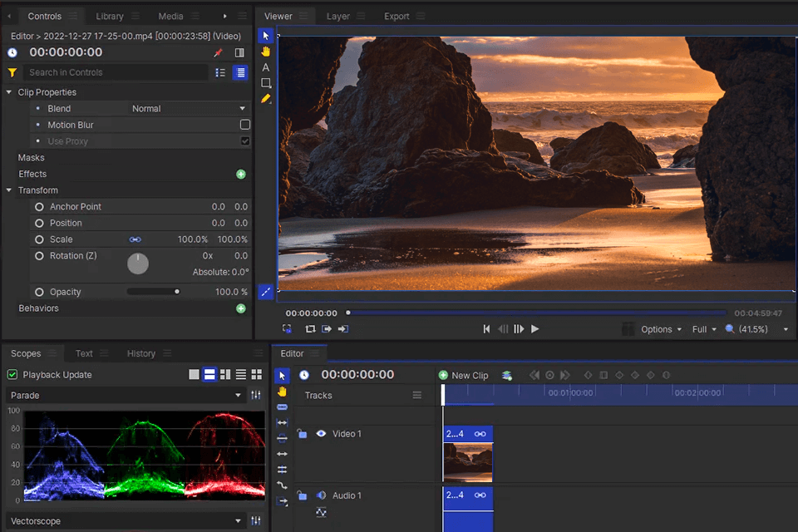The width and height of the screenshot is (798, 532).
Task: Select the freehand Pen tool in the Viewer
Action: click(x=266, y=99)
